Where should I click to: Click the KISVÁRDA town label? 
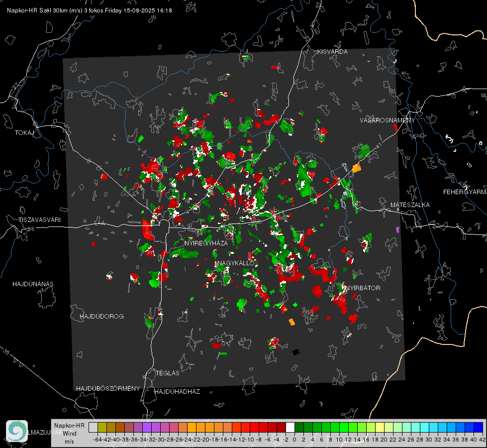(332, 52)
